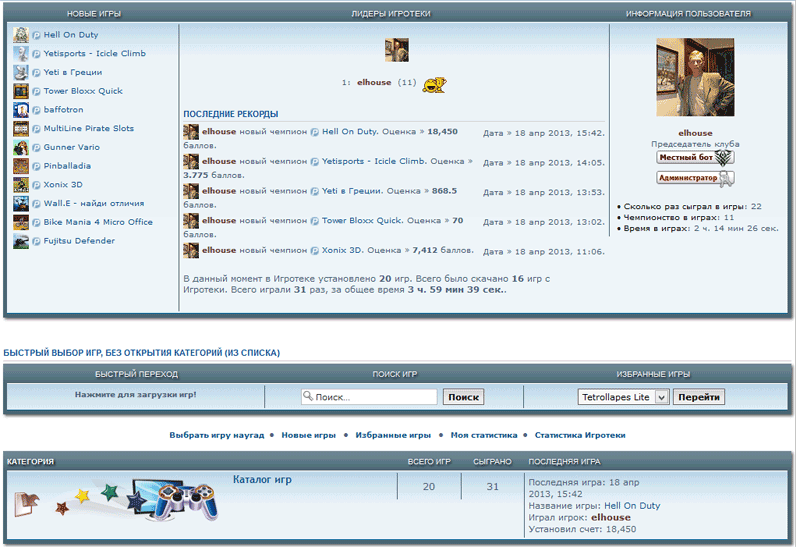Select the Fujitsu Defender game icon
The width and height of the screenshot is (796, 547).
tap(21, 241)
